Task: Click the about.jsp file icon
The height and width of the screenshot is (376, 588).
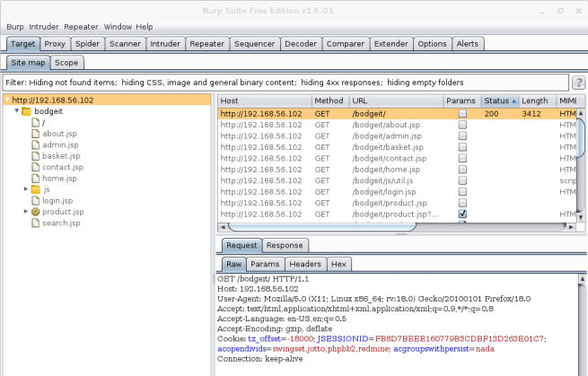Action: pos(36,134)
